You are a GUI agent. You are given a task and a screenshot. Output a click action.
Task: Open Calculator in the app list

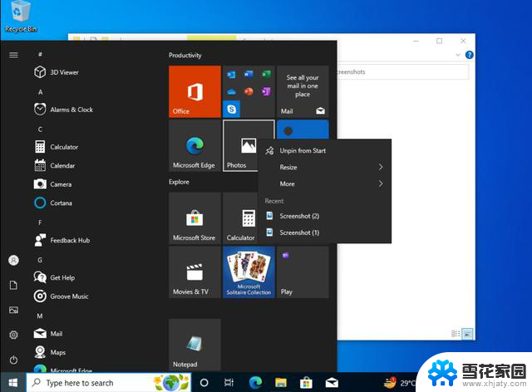pyautogui.click(x=57, y=147)
